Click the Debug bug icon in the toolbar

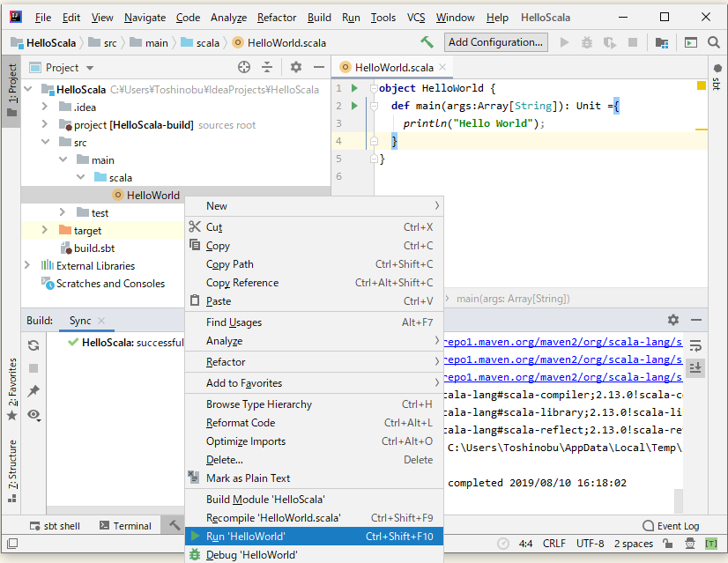coord(587,42)
